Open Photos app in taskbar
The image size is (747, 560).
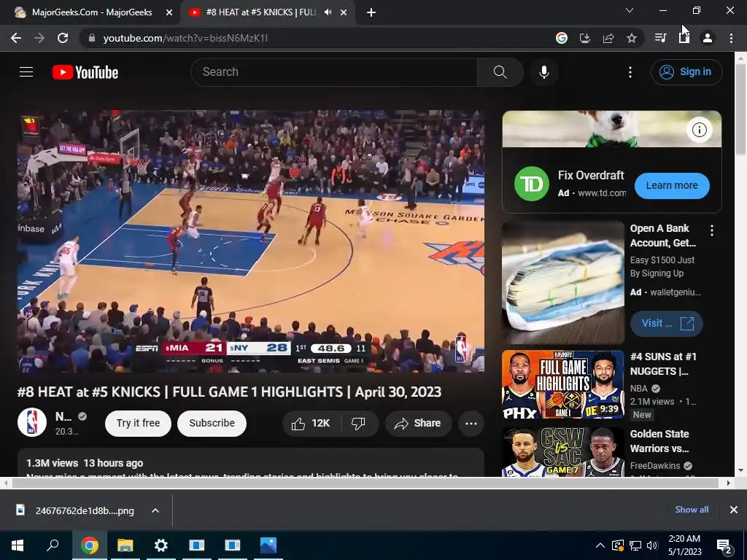tap(268, 545)
